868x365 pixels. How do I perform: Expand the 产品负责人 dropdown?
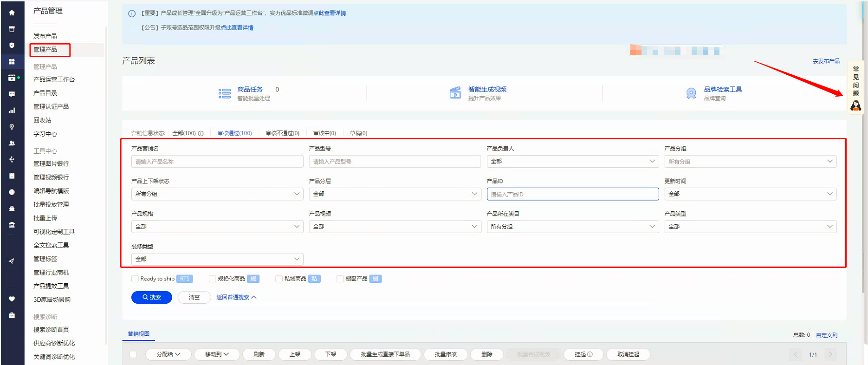[x=572, y=161]
